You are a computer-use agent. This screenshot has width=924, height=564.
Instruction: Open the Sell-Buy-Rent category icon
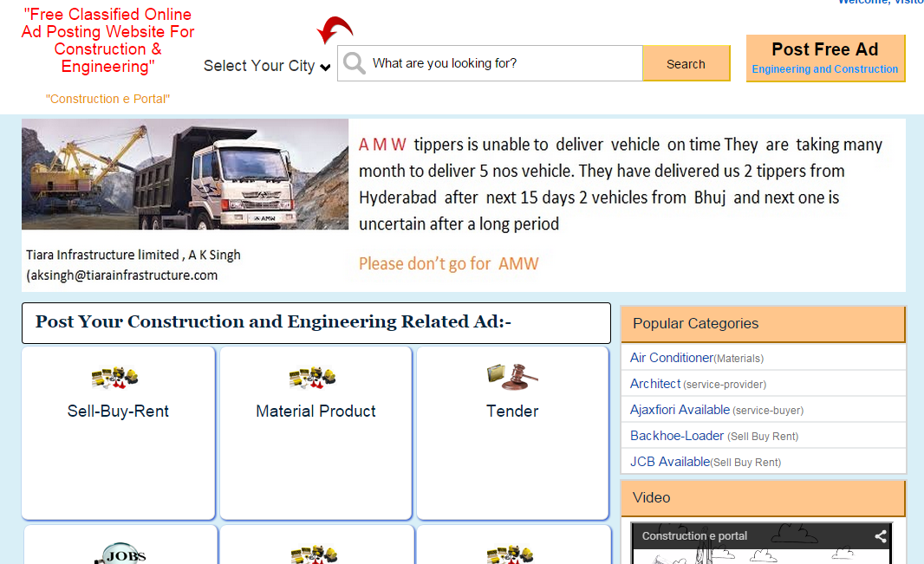click(x=115, y=378)
